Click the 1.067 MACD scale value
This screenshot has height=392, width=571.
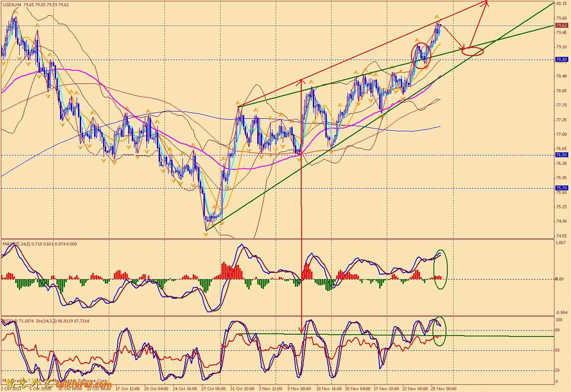click(x=562, y=243)
